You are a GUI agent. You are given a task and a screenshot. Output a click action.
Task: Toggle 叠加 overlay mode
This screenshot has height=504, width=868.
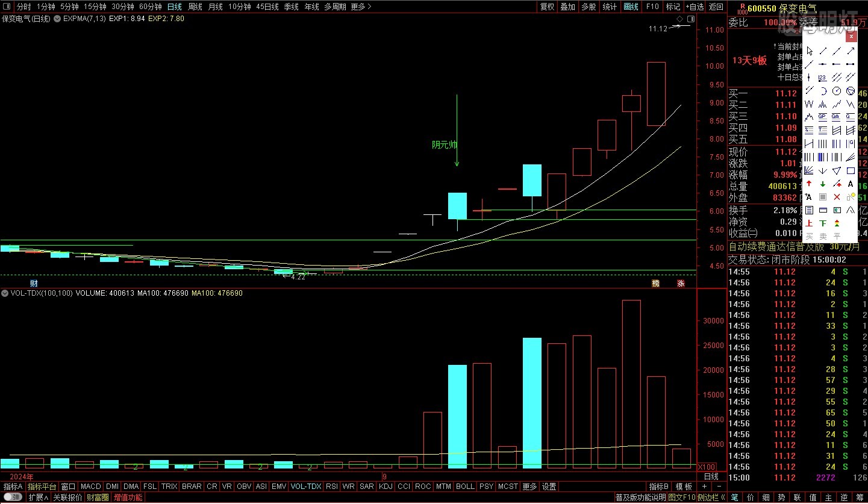coord(568,7)
